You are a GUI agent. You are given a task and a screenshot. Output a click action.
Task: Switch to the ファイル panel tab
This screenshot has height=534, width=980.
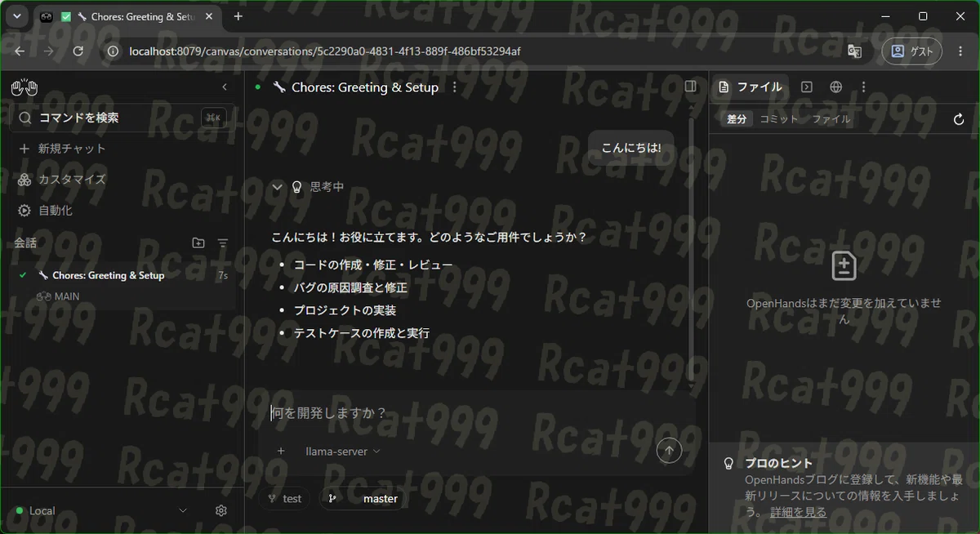(751, 87)
